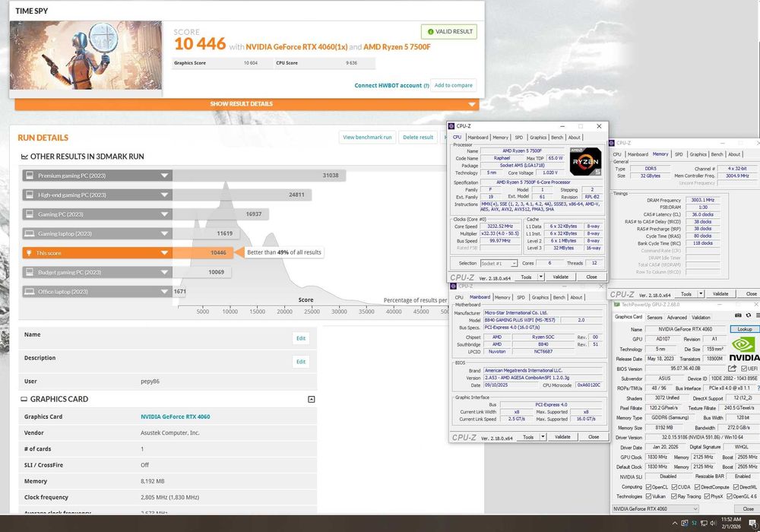
Task: Click trophy icon on This score row
Action: tap(29, 253)
